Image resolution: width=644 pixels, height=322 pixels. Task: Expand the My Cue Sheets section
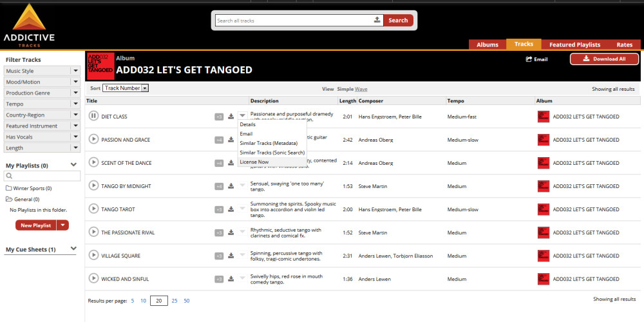73,248
